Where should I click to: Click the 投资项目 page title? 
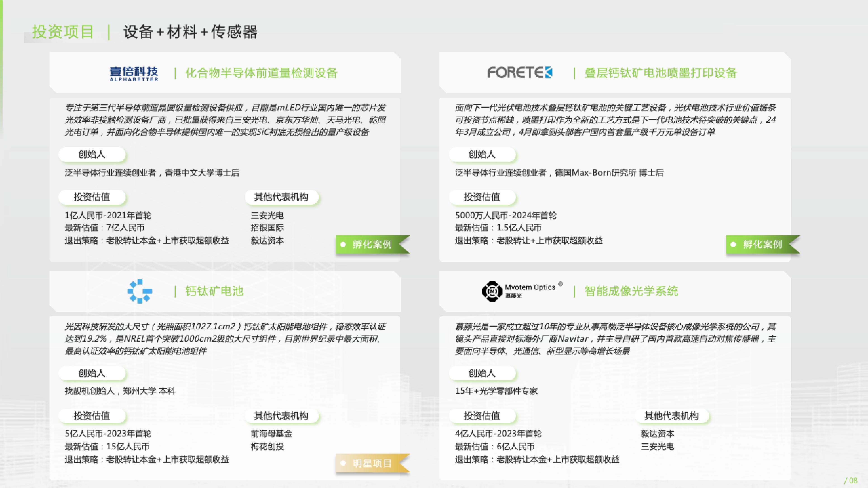(x=63, y=32)
